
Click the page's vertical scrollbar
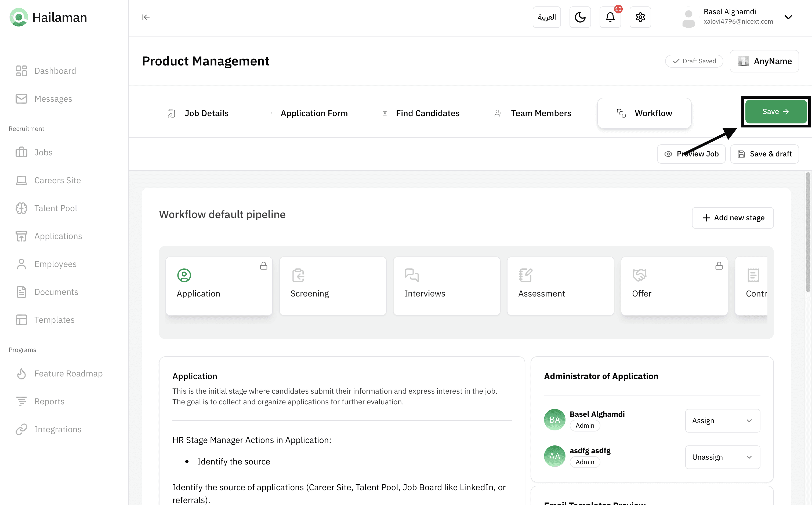pos(808,232)
